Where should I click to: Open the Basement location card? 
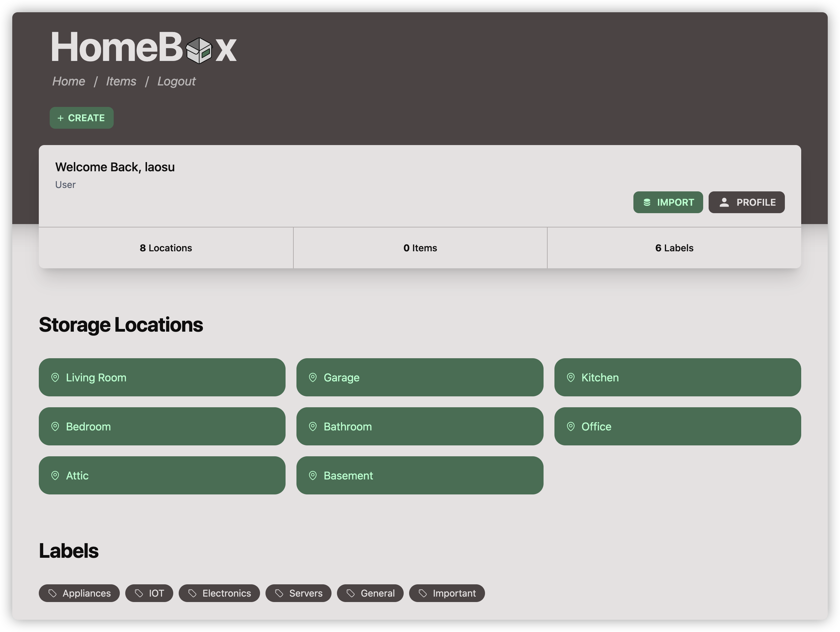[419, 475]
